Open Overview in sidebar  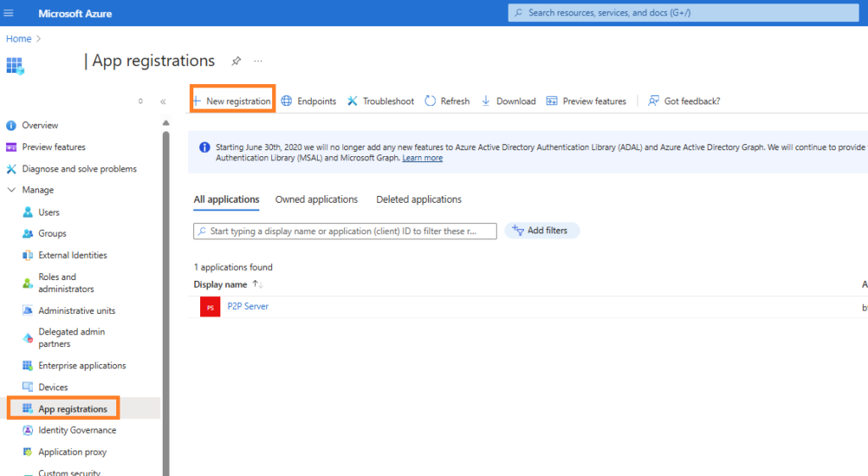[40, 126]
